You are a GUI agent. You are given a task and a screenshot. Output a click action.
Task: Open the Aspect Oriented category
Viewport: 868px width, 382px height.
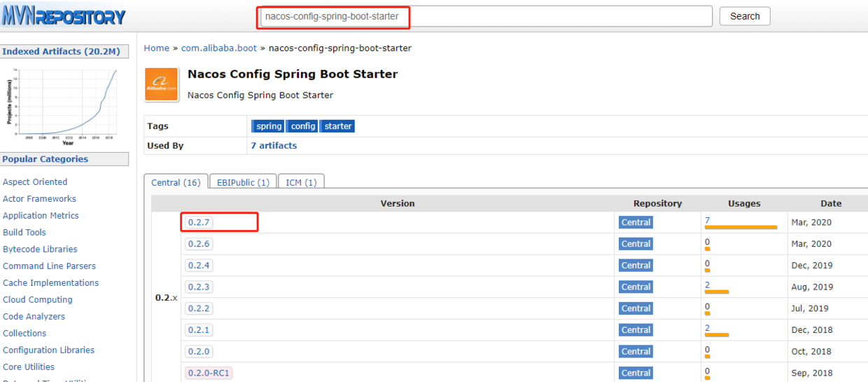35,182
